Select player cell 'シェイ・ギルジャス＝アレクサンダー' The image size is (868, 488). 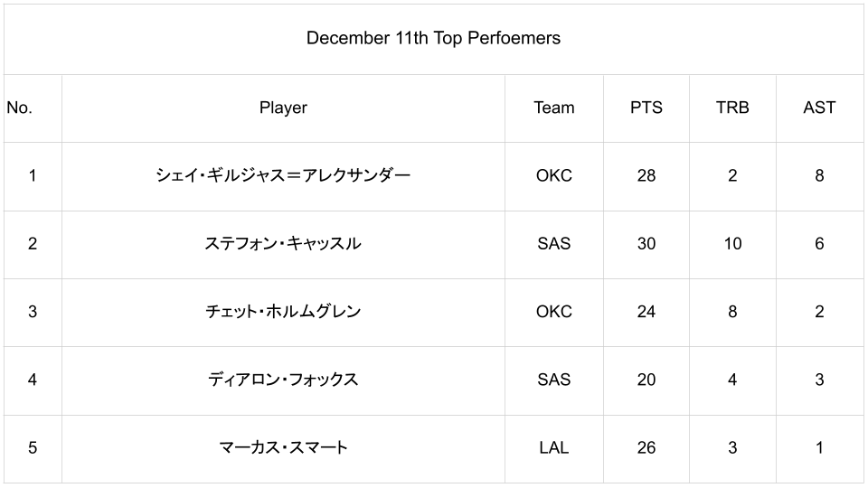283,175
